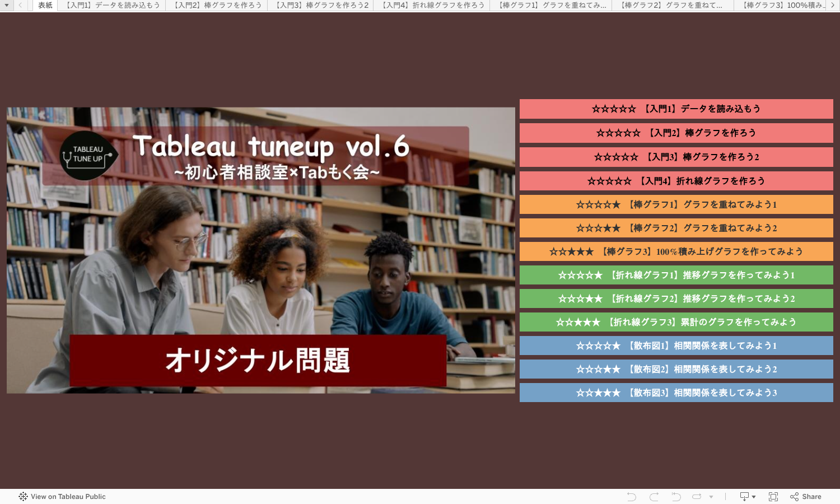The height and width of the screenshot is (504, 840).
Task: Click the 表紙 tab
Action: (x=45, y=5)
